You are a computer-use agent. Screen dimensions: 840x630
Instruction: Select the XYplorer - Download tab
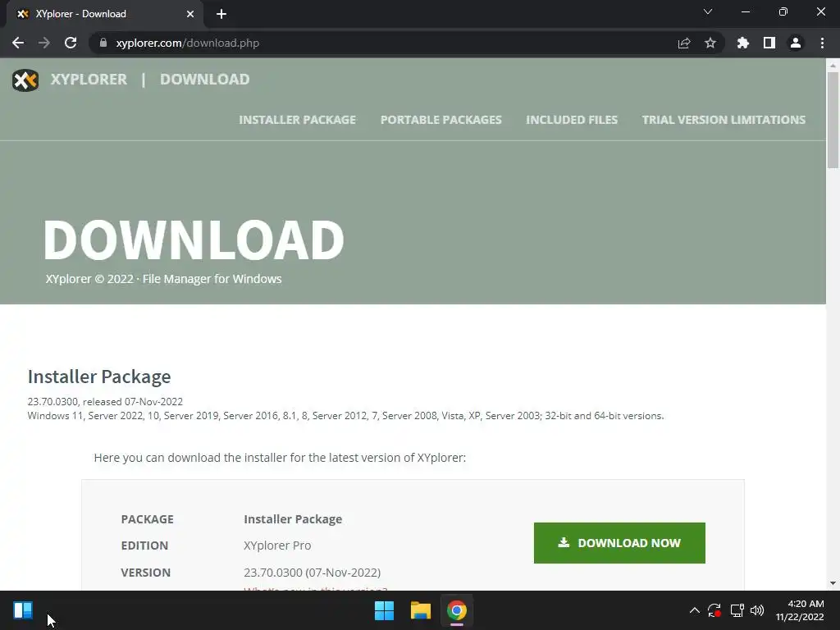click(104, 14)
